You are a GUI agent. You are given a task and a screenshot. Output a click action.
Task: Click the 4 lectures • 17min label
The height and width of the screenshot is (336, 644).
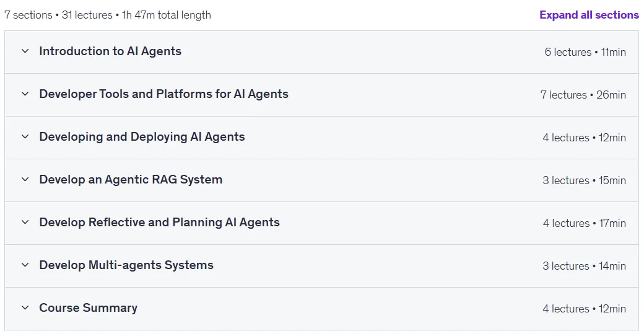click(x=585, y=223)
